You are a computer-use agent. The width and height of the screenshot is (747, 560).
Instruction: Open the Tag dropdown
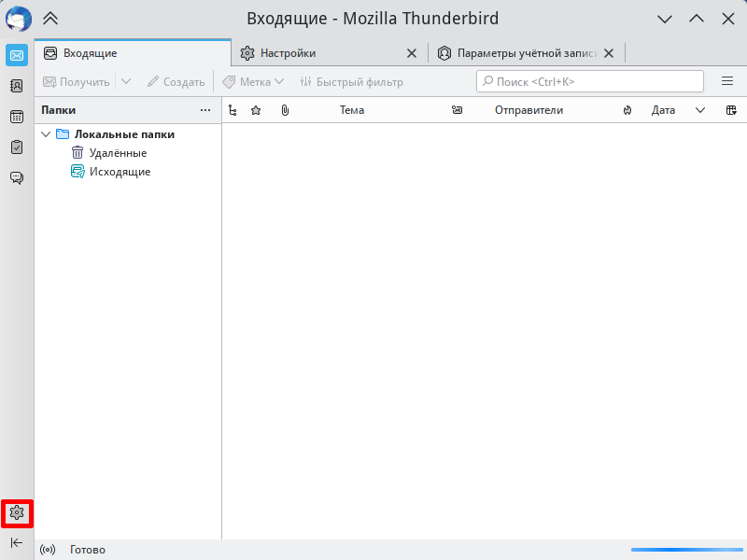[253, 82]
